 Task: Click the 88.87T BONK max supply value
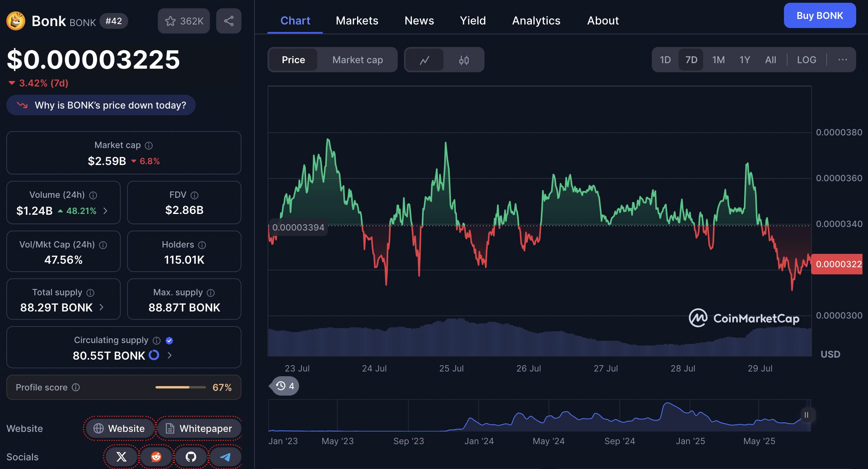(184, 308)
